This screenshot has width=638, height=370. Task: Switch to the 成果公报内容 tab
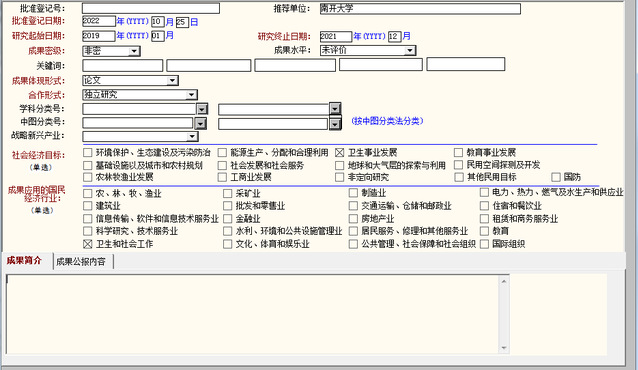(81, 262)
